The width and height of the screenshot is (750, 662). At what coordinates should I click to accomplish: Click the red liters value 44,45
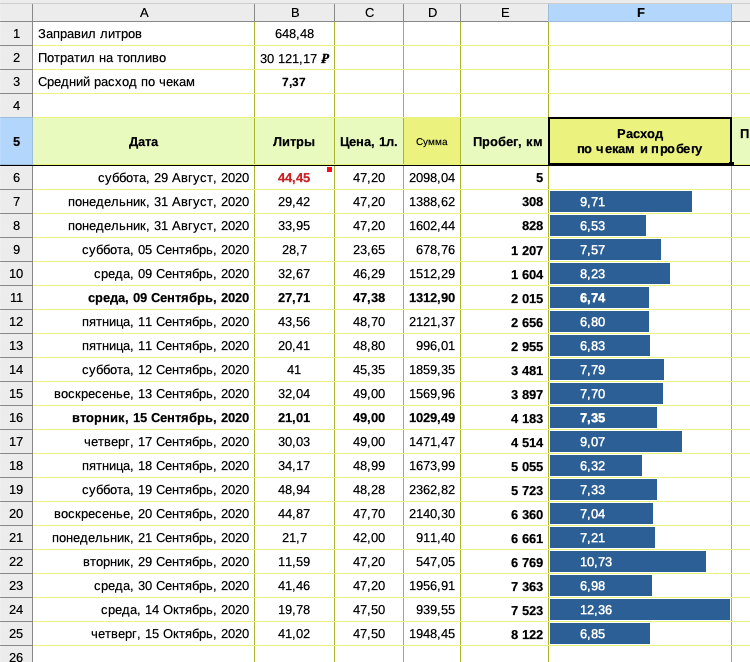click(x=294, y=178)
